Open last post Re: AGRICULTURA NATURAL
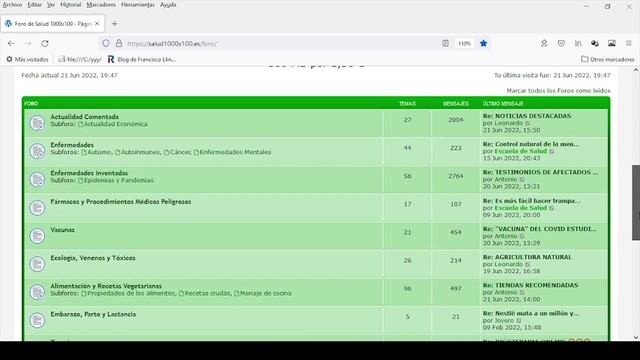This screenshot has width=640, height=360. pos(527,257)
